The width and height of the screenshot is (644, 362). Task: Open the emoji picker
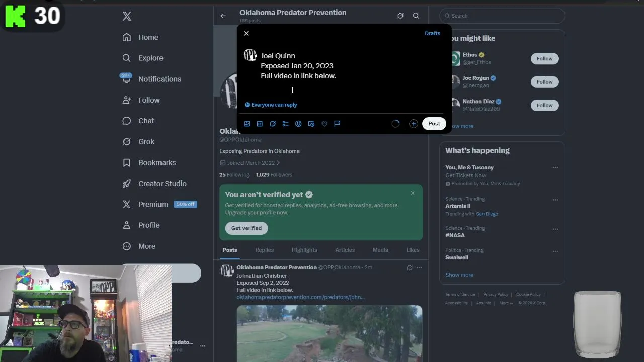coord(298,124)
